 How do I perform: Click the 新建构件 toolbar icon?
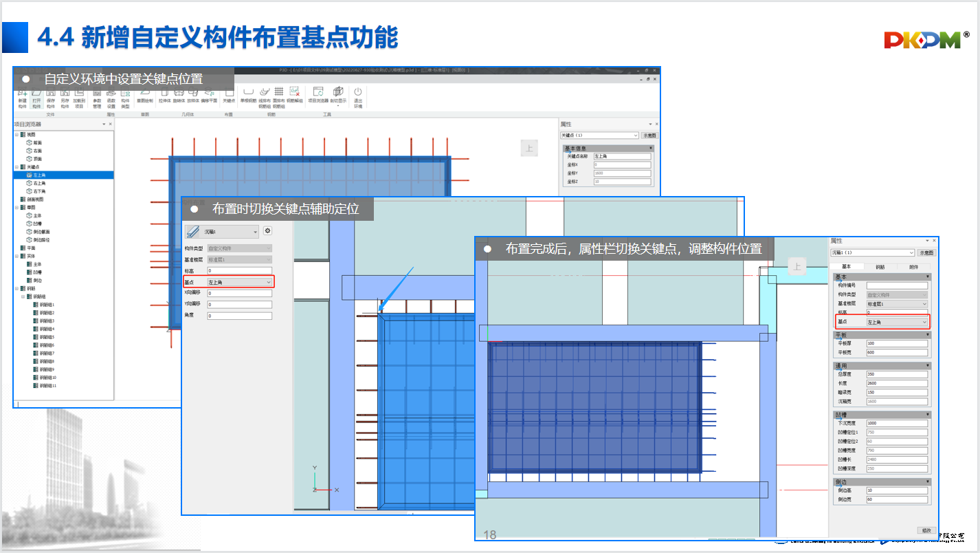coord(23,96)
